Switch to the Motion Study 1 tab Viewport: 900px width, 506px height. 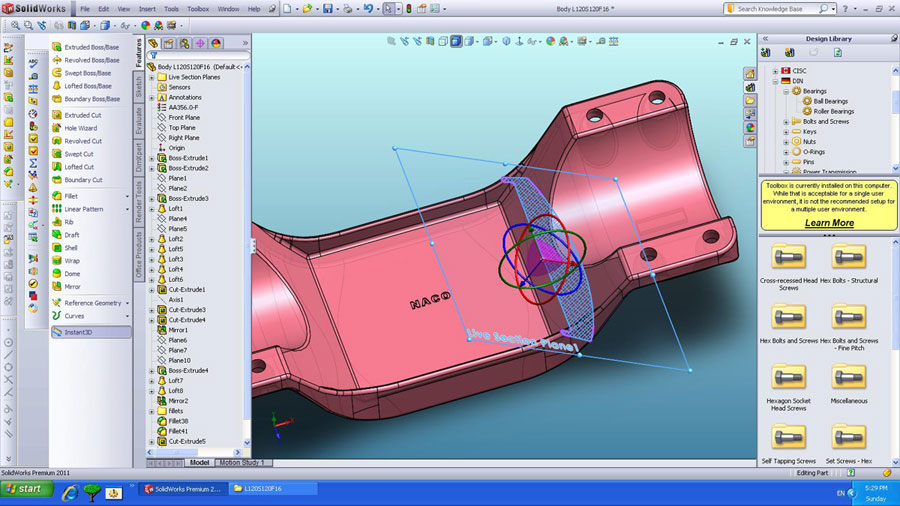tap(242, 462)
